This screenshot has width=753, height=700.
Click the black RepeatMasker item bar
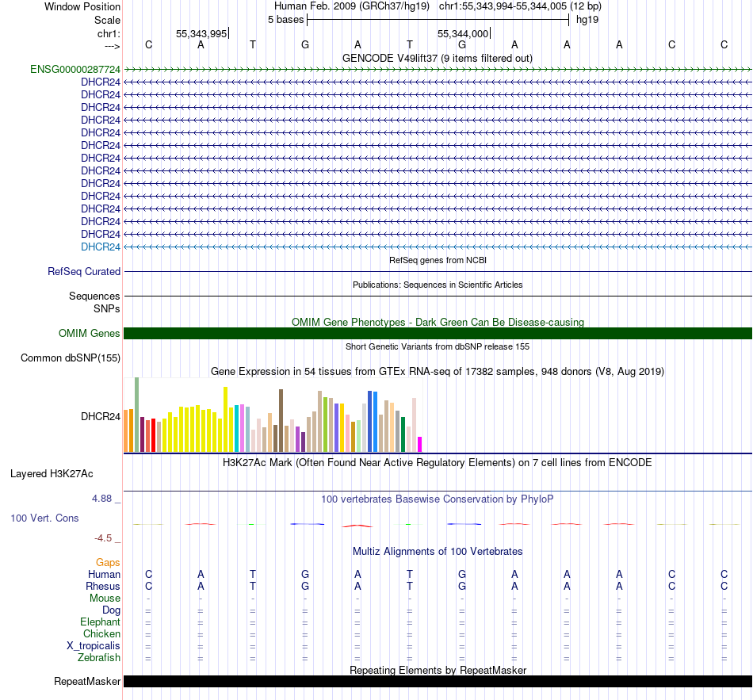(x=438, y=681)
